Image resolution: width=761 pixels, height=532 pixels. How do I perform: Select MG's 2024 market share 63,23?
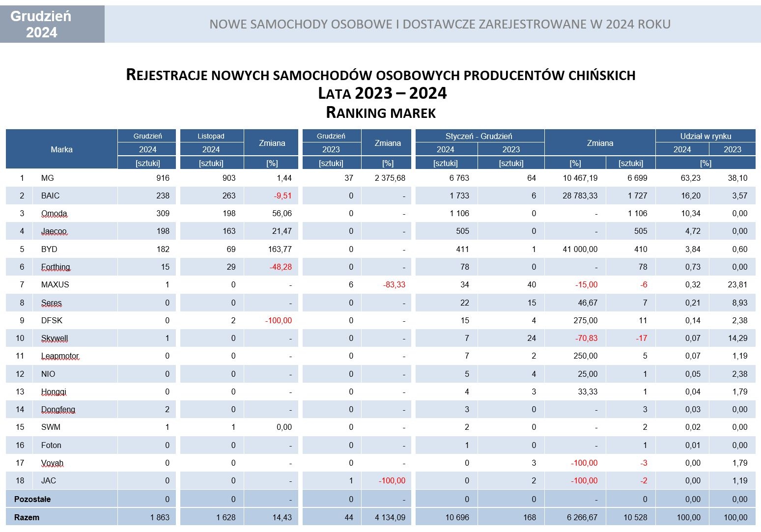click(691, 178)
